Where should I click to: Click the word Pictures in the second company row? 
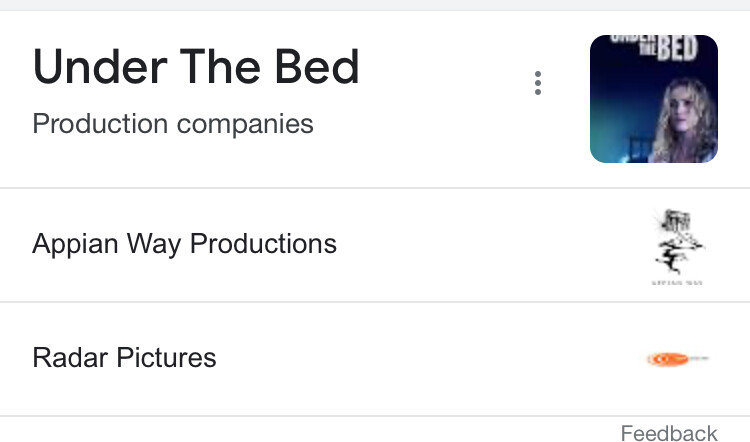point(166,358)
